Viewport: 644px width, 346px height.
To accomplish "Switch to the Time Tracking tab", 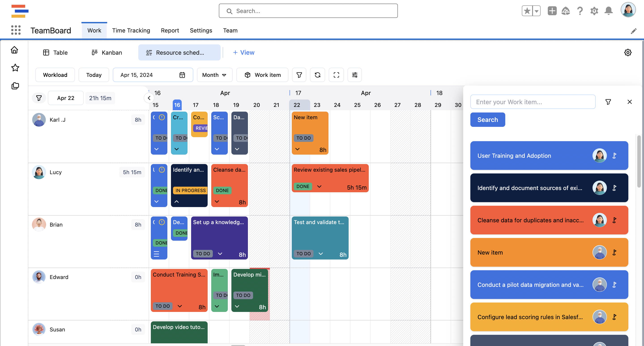I will [131, 30].
